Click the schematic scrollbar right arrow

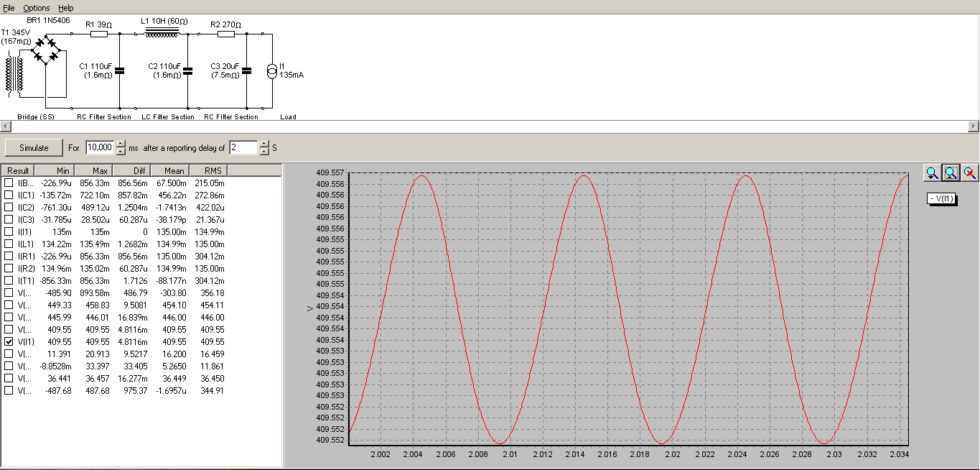[x=974, y=126]
